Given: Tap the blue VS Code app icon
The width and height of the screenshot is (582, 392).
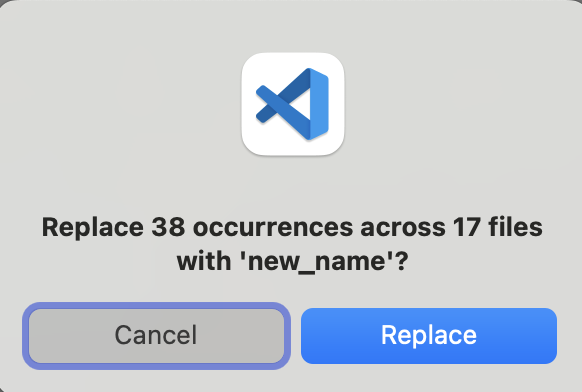Looking at the screenshot, I should [x=293, y=104].
